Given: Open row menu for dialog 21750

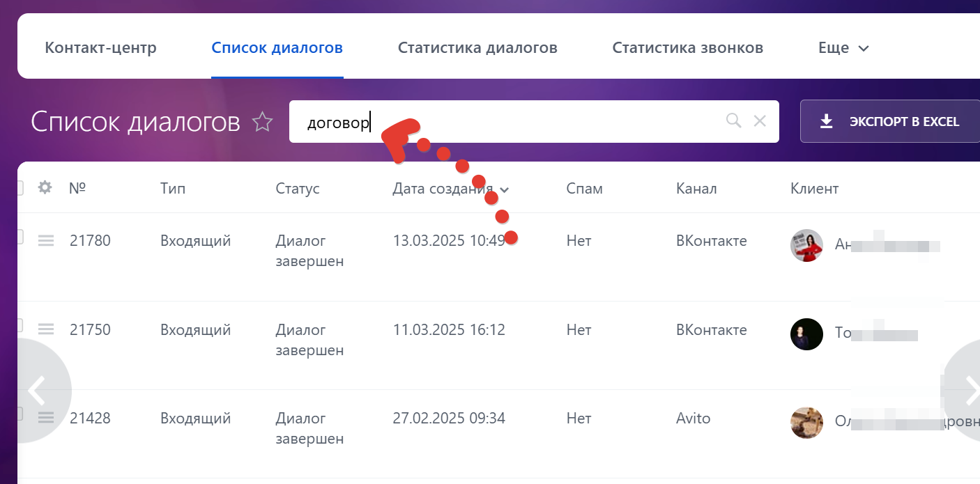Looking at the screenshot, I should point(46,329).
